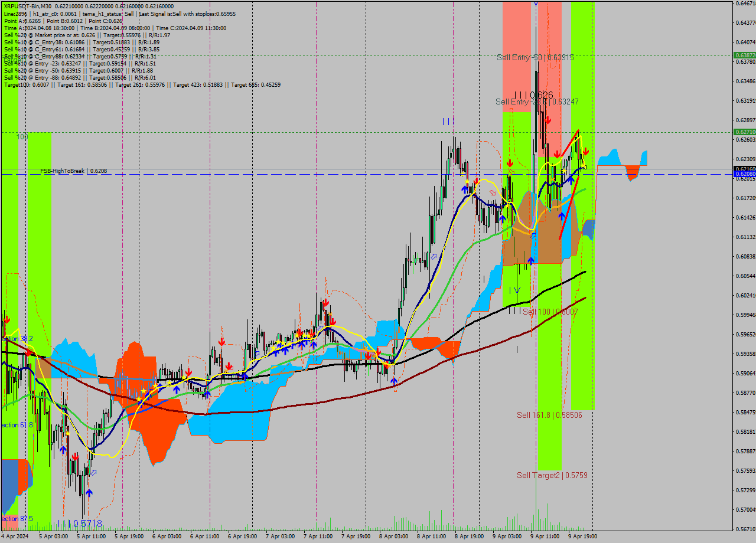Click the Sell 100 | 0.6007 label
Viewport: 756px width, 543px height.
tap(550, 312)
